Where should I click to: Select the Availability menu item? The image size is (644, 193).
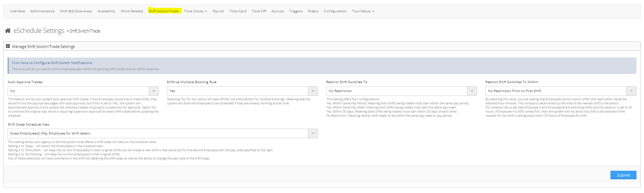click(x=106, y=11)
